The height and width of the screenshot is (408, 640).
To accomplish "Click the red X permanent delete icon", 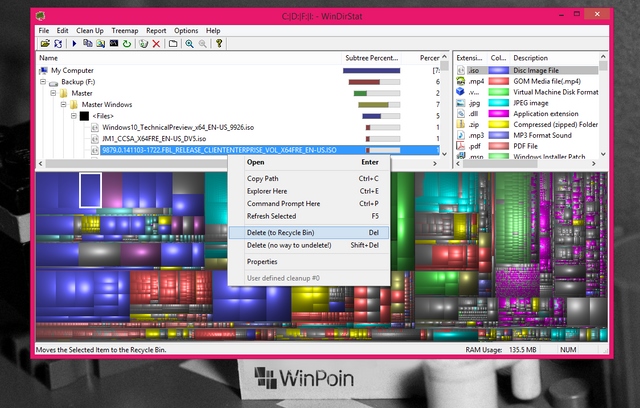I will pyautogui.click(x=156, y=43).
